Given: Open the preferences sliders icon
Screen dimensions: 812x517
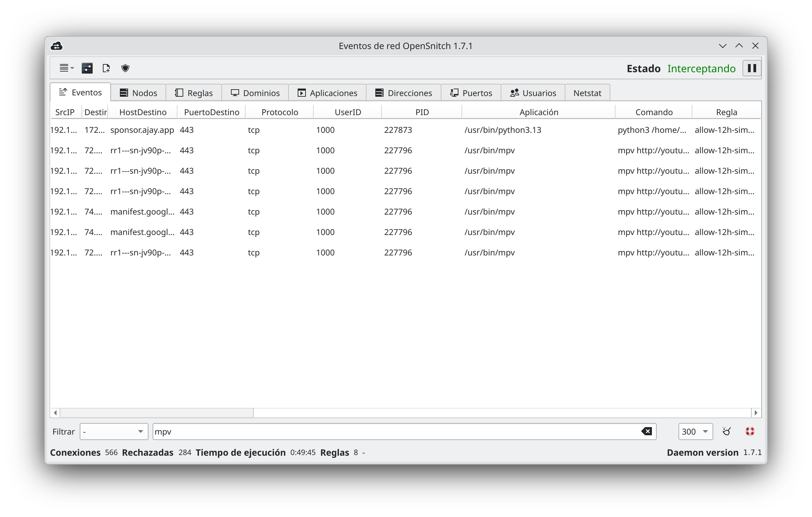Looking at the screenshot, I should pos(87,68).
